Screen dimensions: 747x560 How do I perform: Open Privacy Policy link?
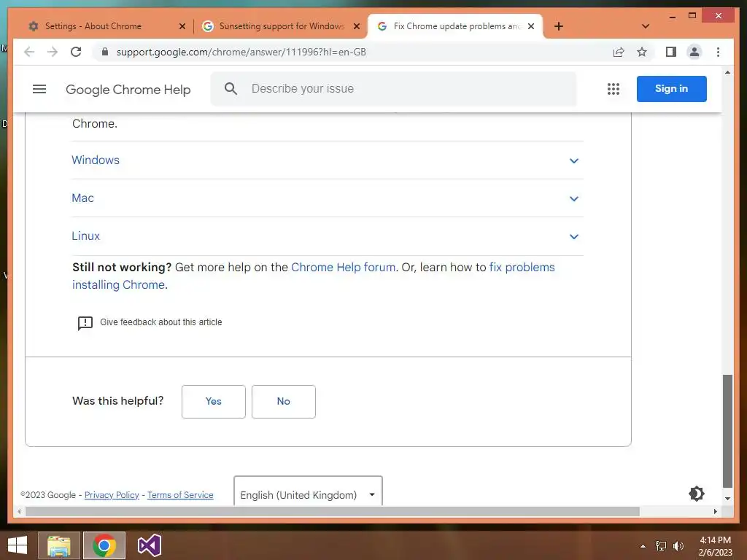tap(112, 495)
